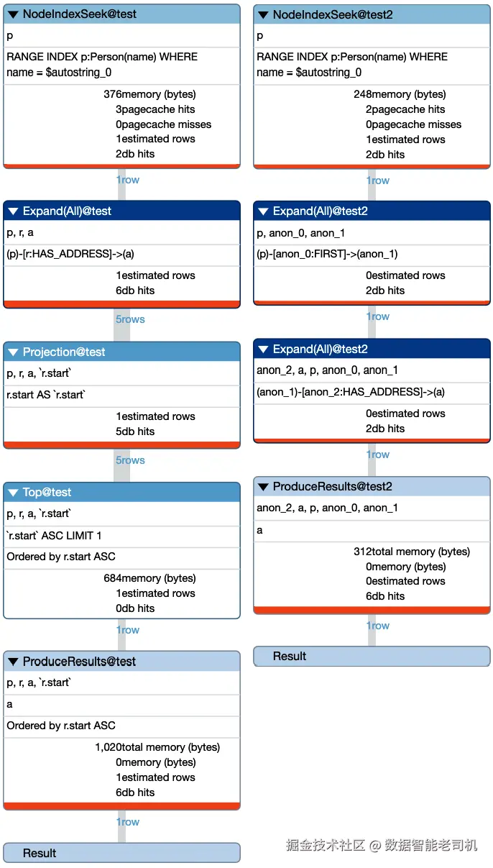Click the red bar under Expand(All)@test
This screenshot has width=493, height=868.
[121, 304]
